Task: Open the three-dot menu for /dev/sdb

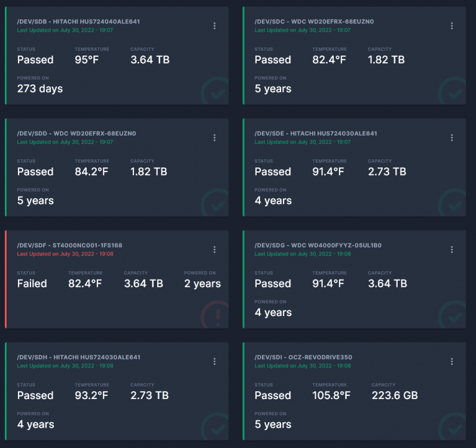Action: tap(214, 26)
